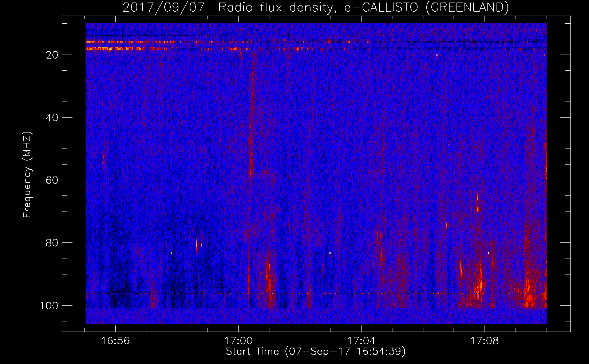Screen dimensions: 589x364
Task: Click the 80 MHz frequency tick label
Action: 52,243
